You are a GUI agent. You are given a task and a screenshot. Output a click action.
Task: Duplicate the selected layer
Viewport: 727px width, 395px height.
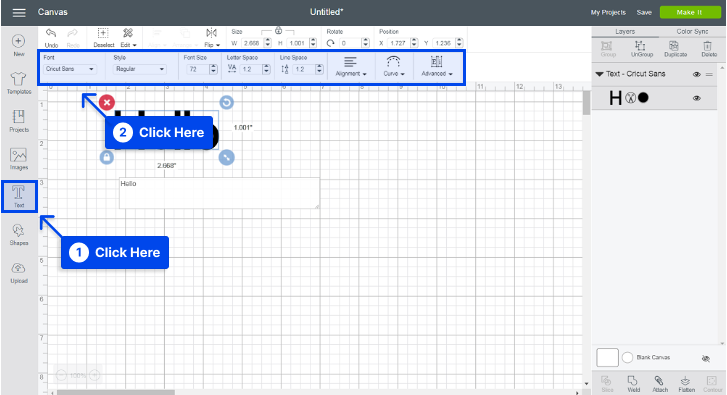(675, 49)
